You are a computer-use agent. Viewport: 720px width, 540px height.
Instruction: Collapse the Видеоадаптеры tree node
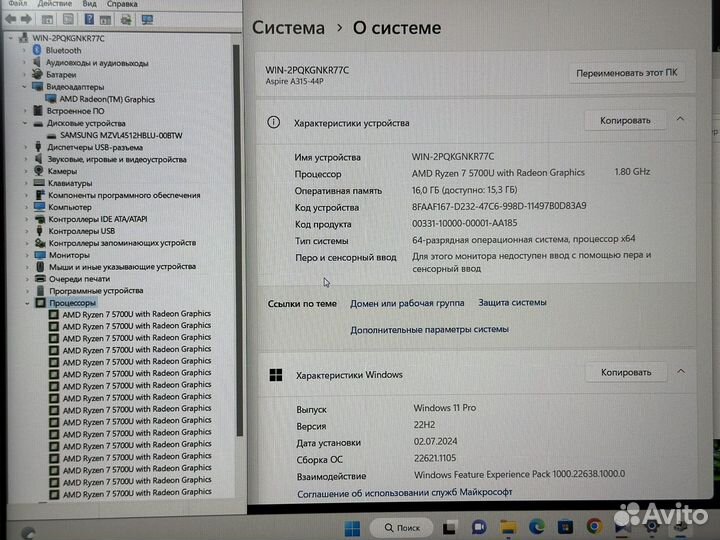(x=24, y=86)
